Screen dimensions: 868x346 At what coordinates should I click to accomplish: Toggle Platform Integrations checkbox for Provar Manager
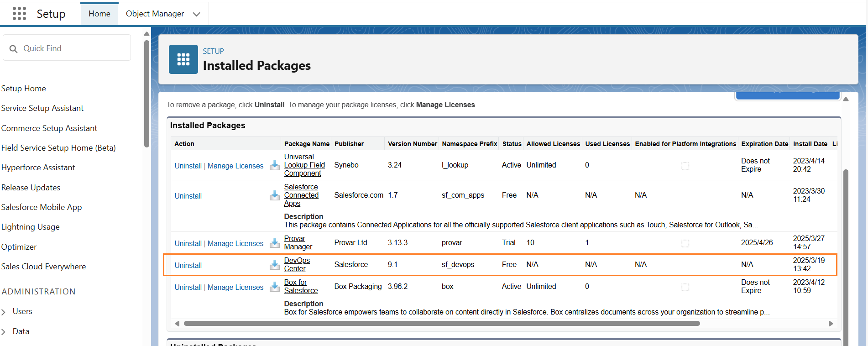(685, 243)
